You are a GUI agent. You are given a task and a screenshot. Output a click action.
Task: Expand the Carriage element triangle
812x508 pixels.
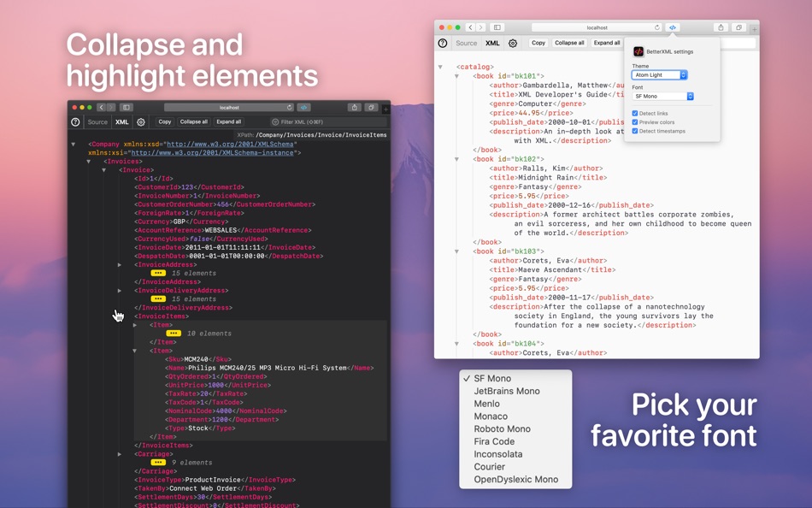(x=120, y=454)
